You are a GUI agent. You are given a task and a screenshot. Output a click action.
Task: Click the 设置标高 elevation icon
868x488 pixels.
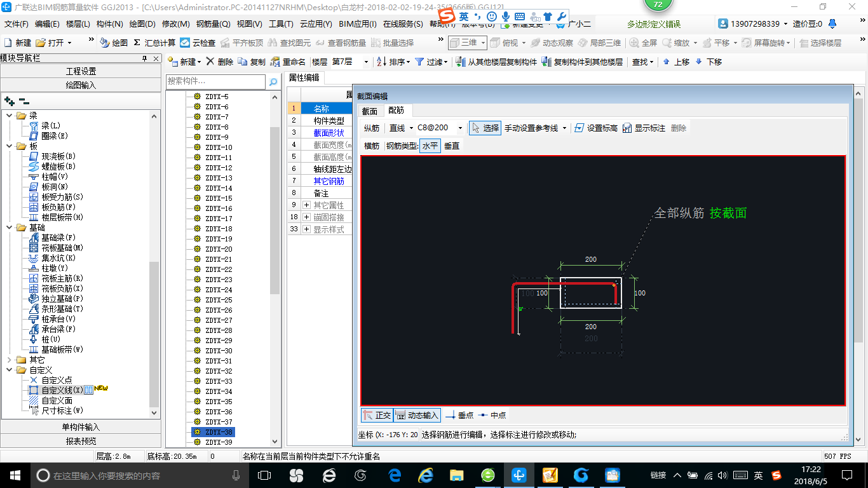point(579,128)
